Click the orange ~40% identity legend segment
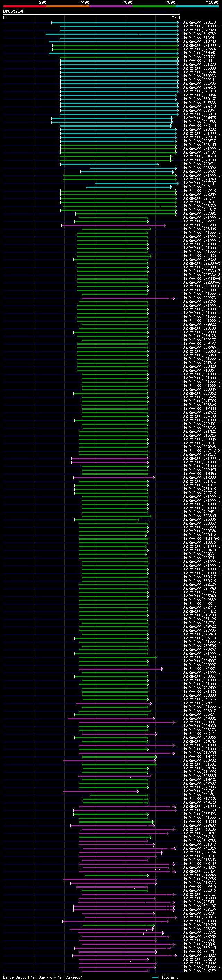This screenshot has height=980, width=222. click(68, 6)
